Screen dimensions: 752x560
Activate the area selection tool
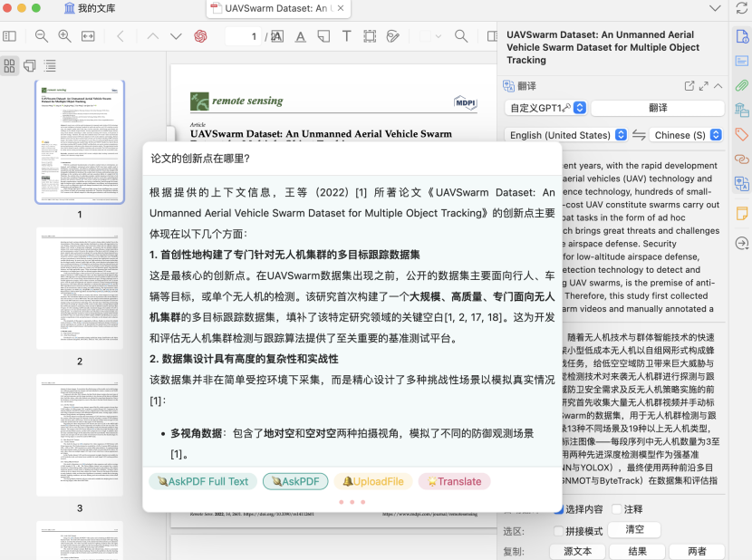pyautogui.click(x=370, y=36)
